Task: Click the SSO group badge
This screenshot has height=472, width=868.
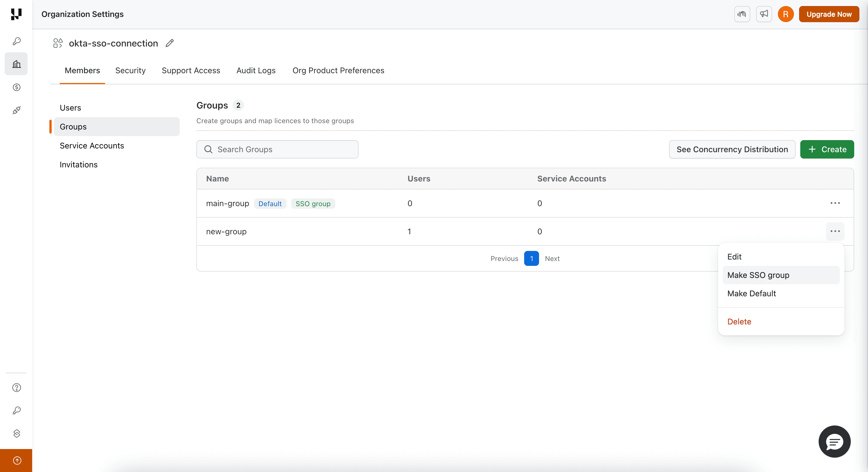Action: tap(313, 204)
